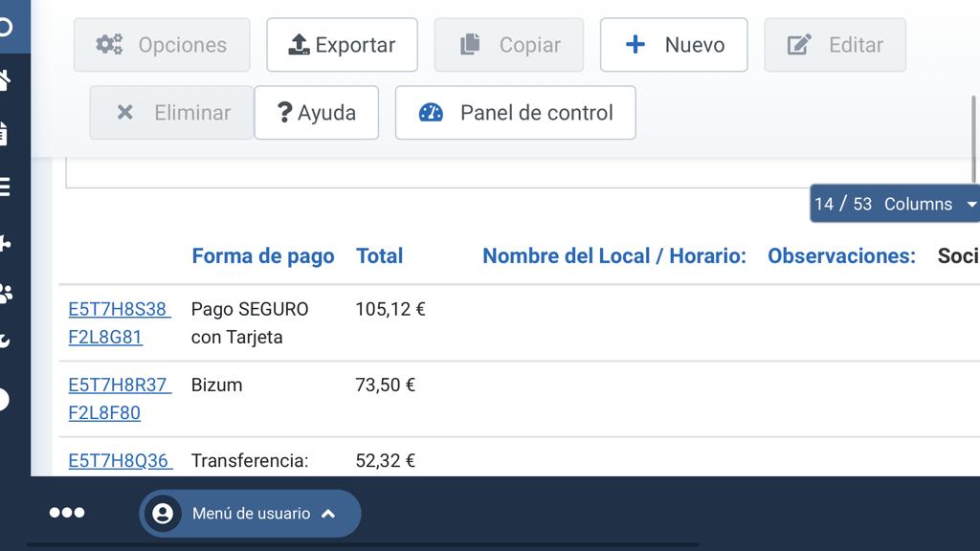The width and height of the screenshot is (980, 551).
Task: Click the wrench icon in the sidebar
Action: [6, 342]
